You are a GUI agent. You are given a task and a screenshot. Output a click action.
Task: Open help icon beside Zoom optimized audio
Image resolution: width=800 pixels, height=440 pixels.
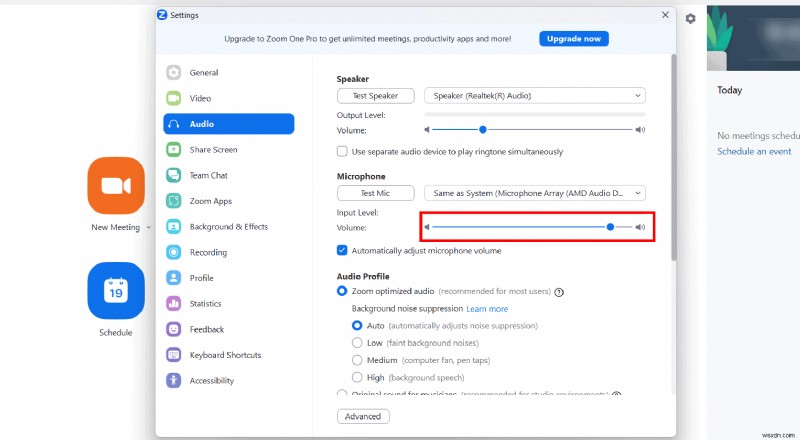559,292
